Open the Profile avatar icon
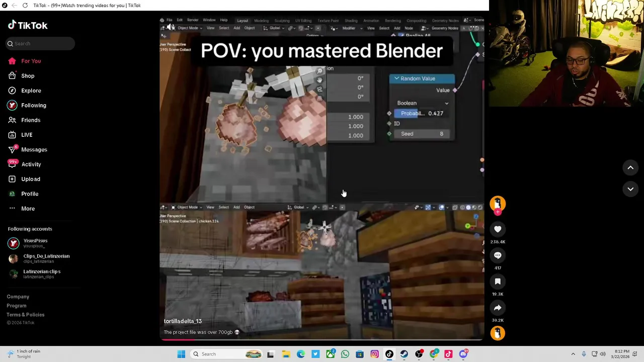The width and height of the screenshot is (644, 362). 12,194
